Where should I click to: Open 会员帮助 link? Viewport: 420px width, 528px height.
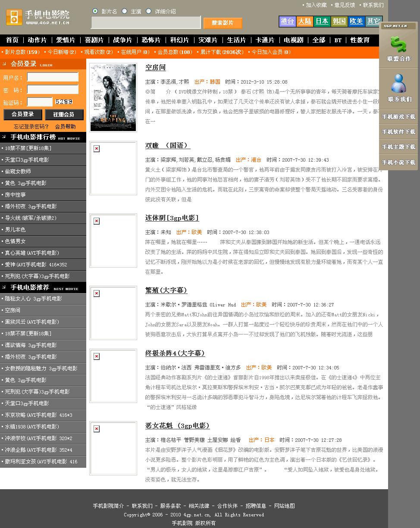(x=65, y=127)
